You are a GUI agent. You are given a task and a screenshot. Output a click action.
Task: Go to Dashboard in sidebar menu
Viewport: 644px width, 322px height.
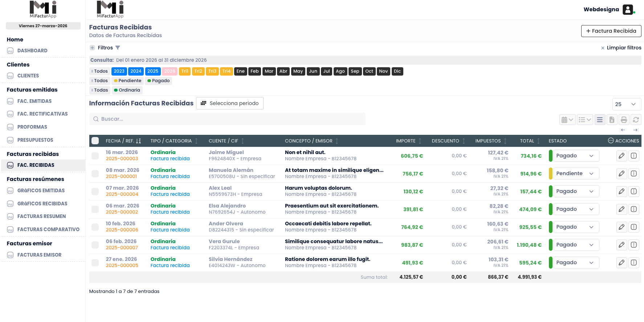(x=32, y=51)
